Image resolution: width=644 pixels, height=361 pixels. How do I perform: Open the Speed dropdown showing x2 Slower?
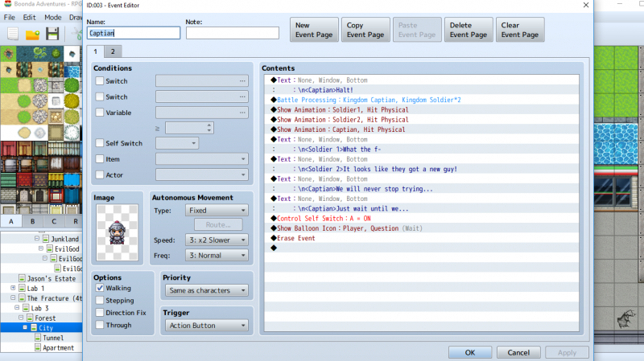click(217, 240)
